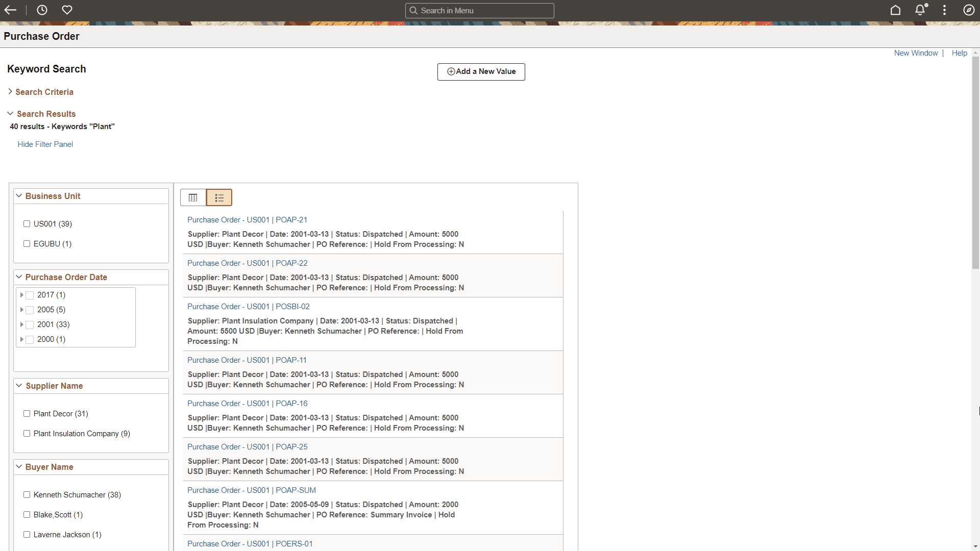
Task: Click the Hide Filter Panel control
Action: pos(45,144)
